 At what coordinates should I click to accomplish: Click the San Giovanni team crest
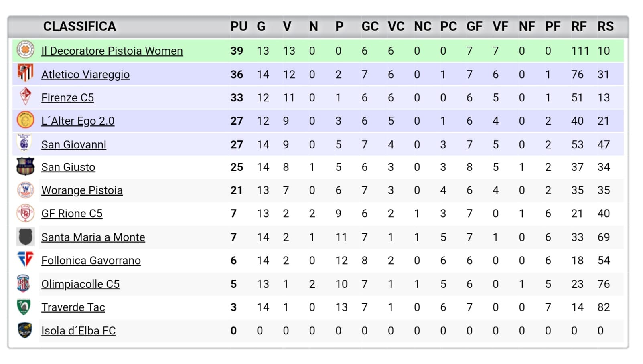pyautogui.click(x=25, y=143)
